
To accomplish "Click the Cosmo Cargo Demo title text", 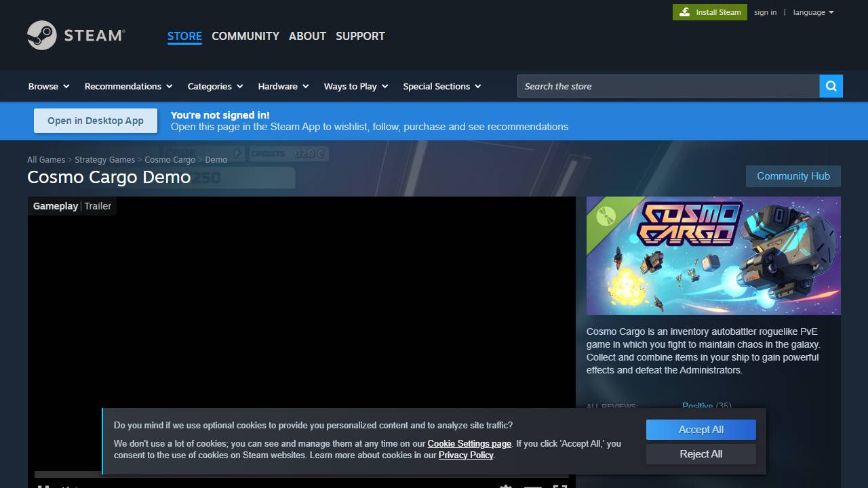I will (109, 177).
